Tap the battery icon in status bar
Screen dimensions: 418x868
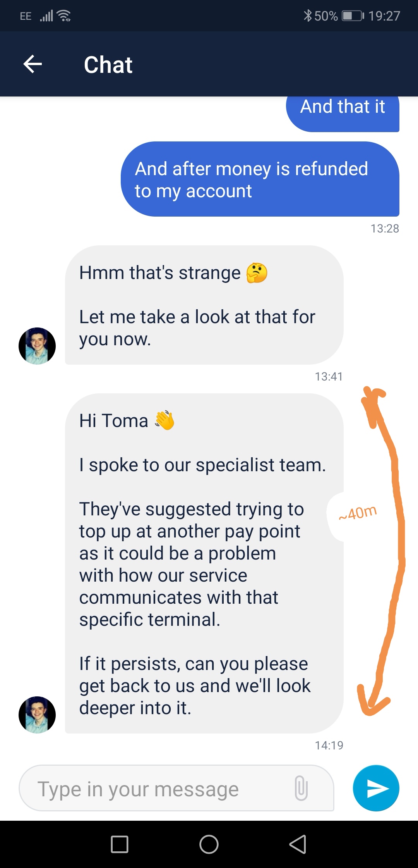[353, 16]
